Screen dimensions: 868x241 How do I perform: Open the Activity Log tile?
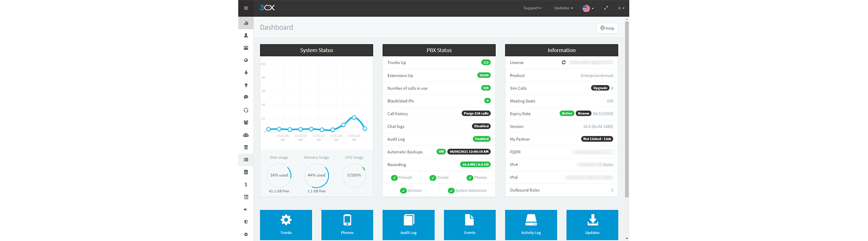tap(531, 225)
